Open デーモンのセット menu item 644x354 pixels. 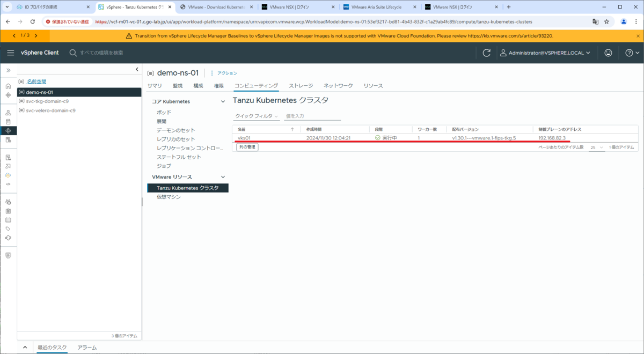[175, 130]
